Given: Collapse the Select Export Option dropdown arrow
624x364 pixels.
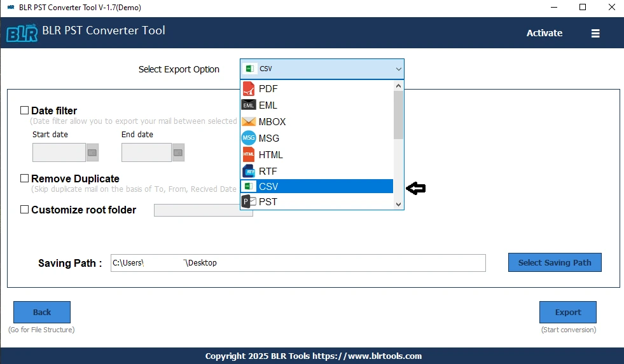Looking at the screenshot, I should click(398, 69).
